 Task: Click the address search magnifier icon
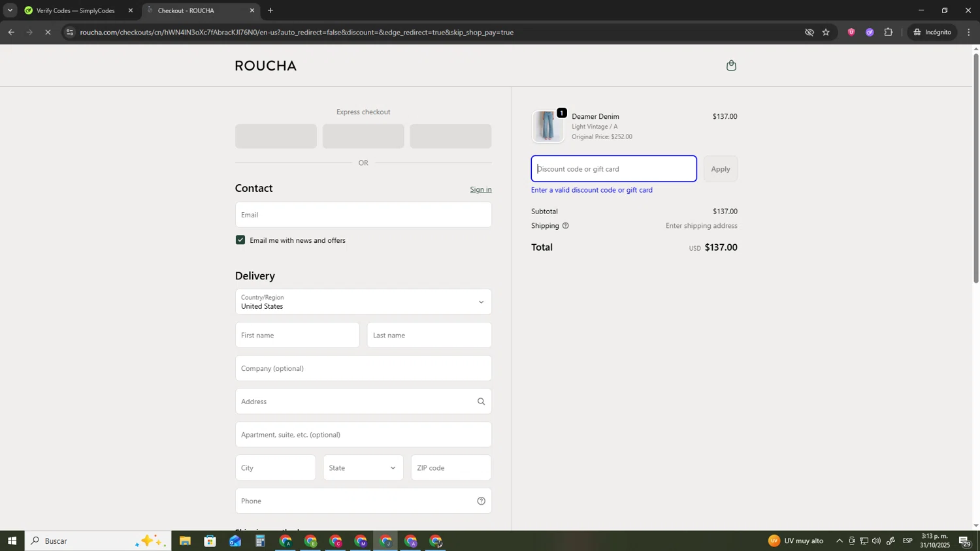481,401
